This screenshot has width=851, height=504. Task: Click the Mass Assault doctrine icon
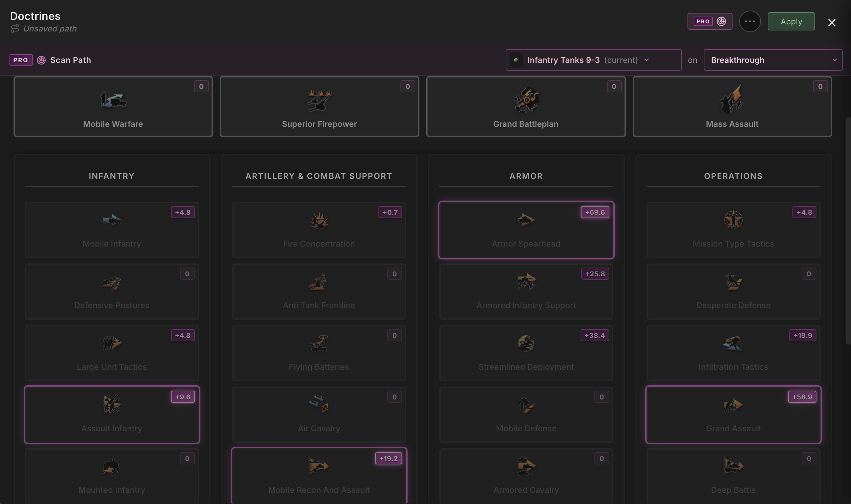tap(732, 99)
